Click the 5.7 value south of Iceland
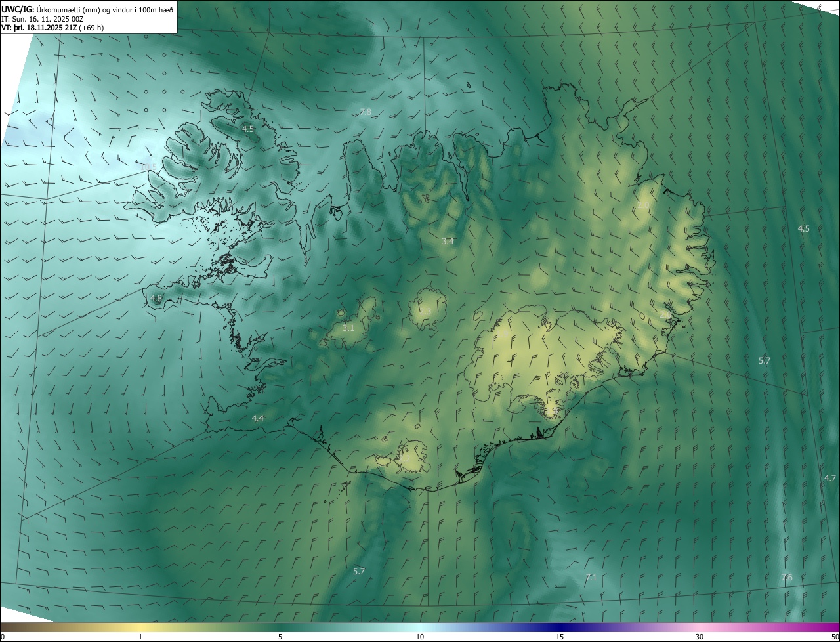 358,571
